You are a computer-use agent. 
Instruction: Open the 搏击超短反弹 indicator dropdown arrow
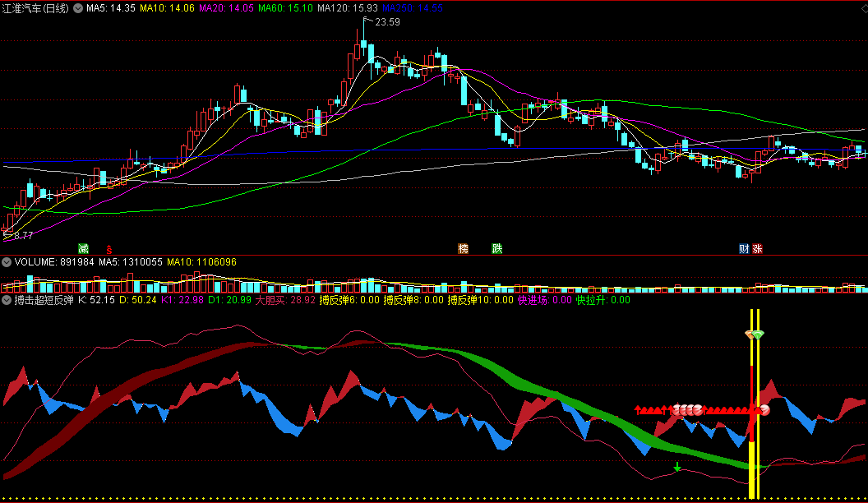pyautogui.click(x=7, y=301)
